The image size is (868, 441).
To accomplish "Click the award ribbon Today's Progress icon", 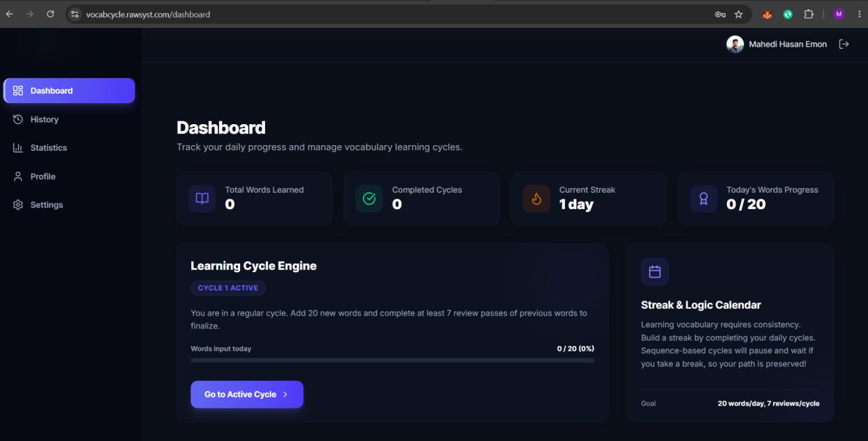I will pos(704,199).
